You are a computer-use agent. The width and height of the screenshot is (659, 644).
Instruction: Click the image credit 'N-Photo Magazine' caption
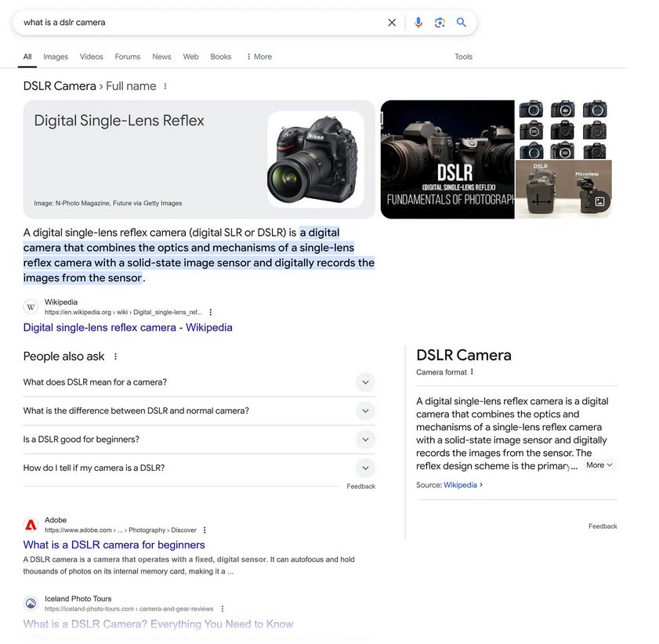point(108,204)
